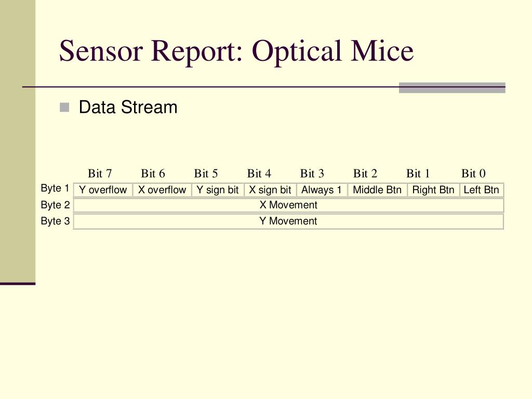The image size is (532, 399).
Task: Click the Y overflow cell
Action: [x=103, y=190]
